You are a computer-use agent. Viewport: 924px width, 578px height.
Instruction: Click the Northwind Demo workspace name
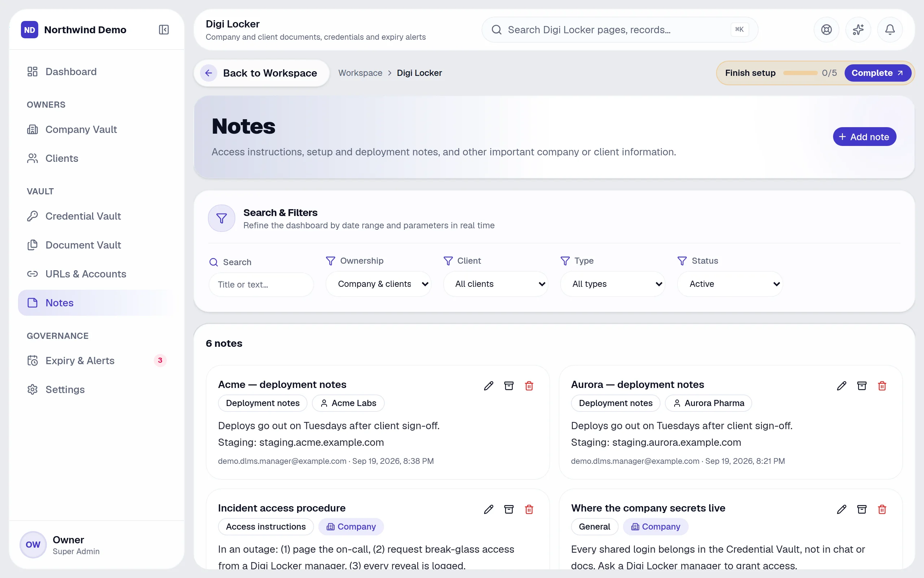pos(85,30)
